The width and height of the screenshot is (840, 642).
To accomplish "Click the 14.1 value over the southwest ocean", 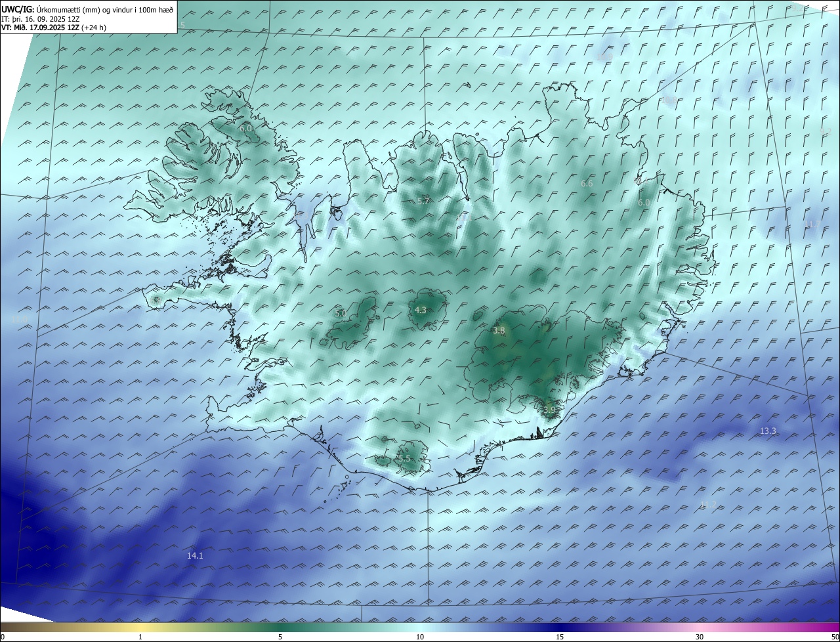I will [195, 555].
